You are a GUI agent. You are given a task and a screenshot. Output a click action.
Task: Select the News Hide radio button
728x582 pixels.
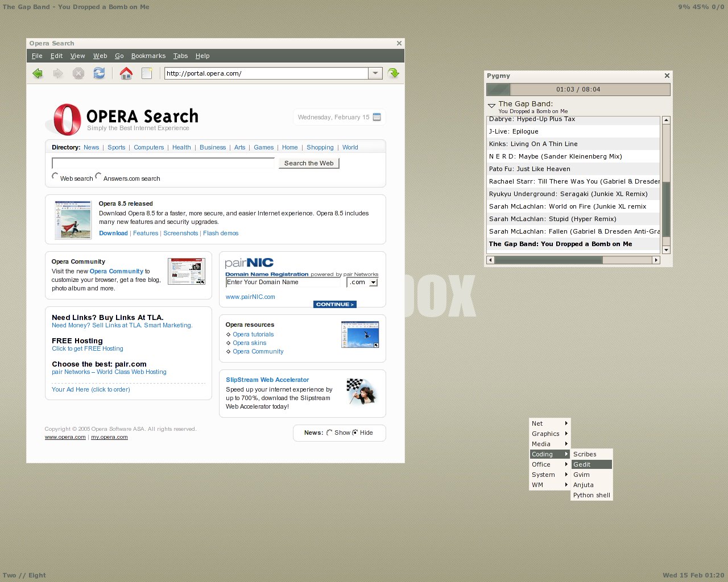(355, 433)
